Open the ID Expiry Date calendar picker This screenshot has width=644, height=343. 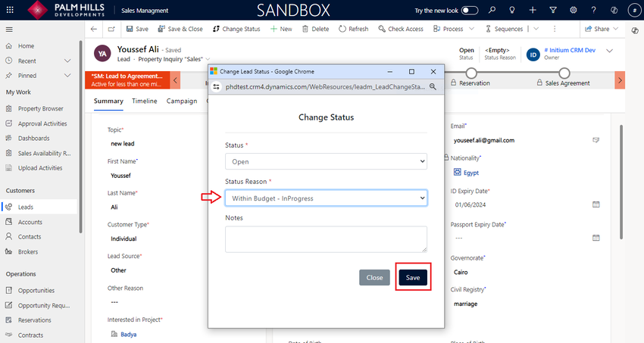point(596,204)
